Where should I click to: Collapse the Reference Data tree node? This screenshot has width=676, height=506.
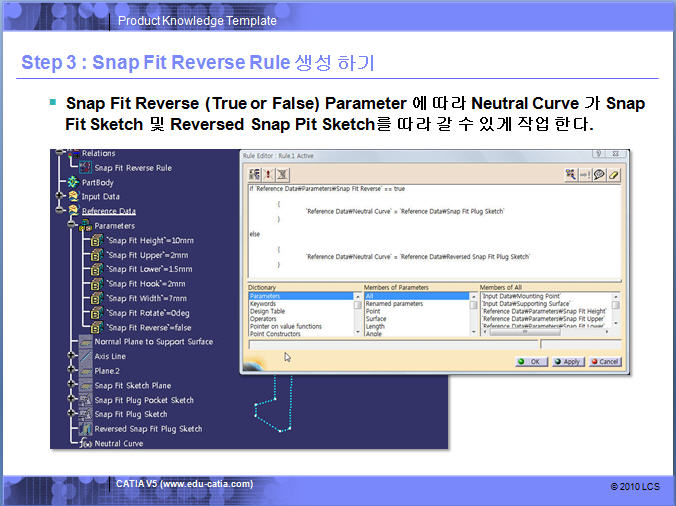point(60,211)
